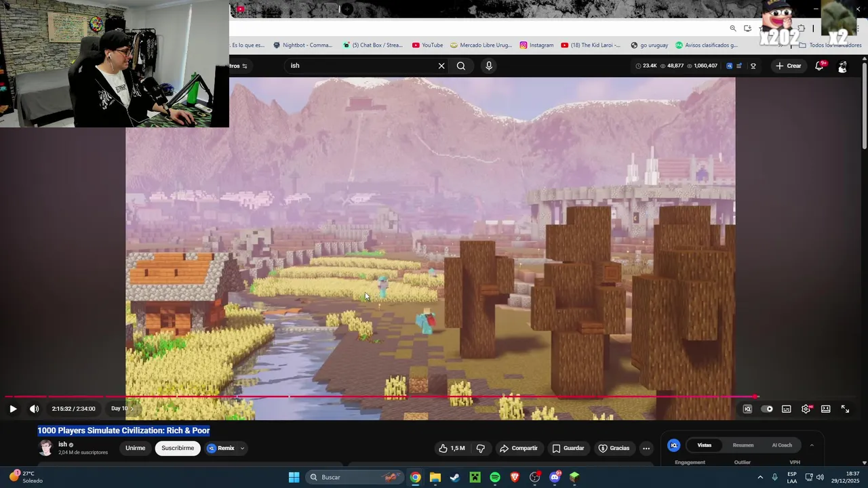
Task: Open the filters icon beside the search bar
Action: click(x=245, y=66)
